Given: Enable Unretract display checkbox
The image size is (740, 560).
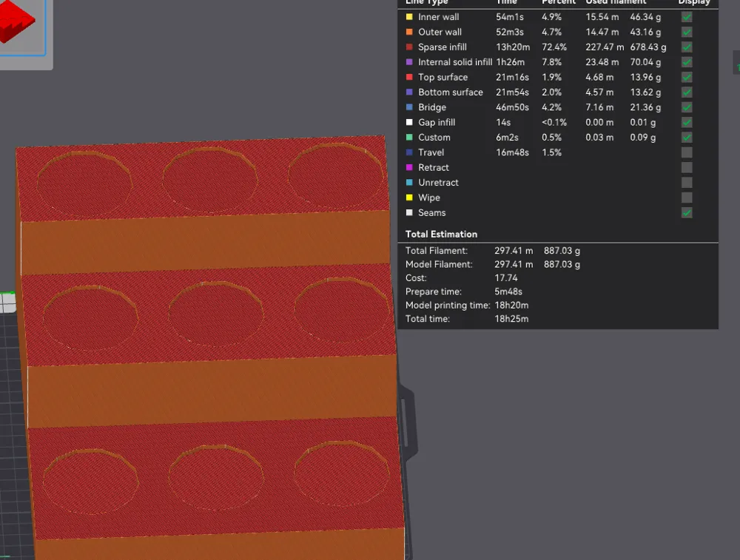Looking at the screenshot, I should (687, 183).
